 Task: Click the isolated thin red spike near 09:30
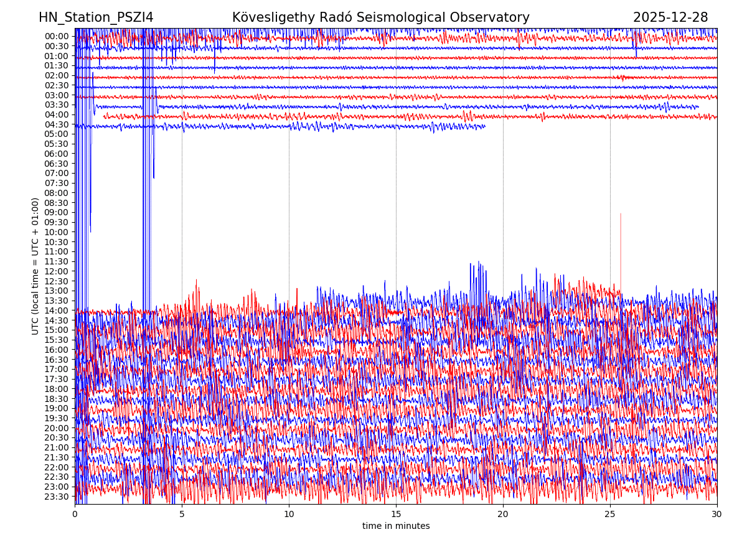(620, 249)
